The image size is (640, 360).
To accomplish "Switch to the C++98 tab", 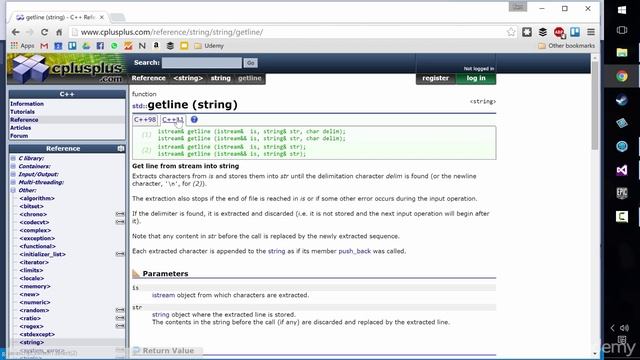I will pos(145,120).
